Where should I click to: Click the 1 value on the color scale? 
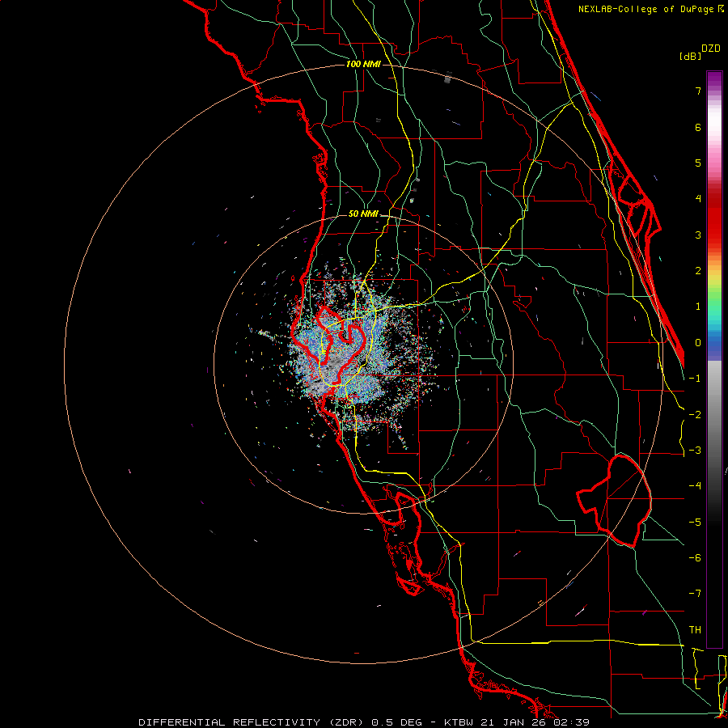point(698,307)
